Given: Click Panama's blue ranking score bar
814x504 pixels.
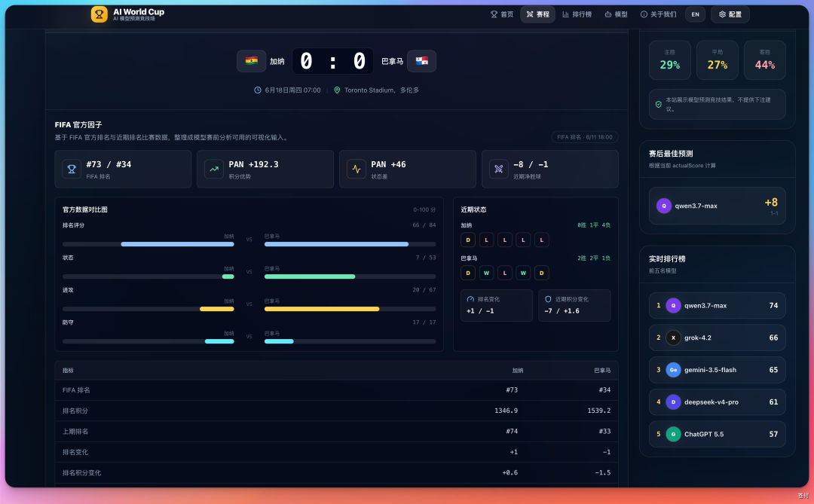Looking at the screenshot, I should click(336, 244).
